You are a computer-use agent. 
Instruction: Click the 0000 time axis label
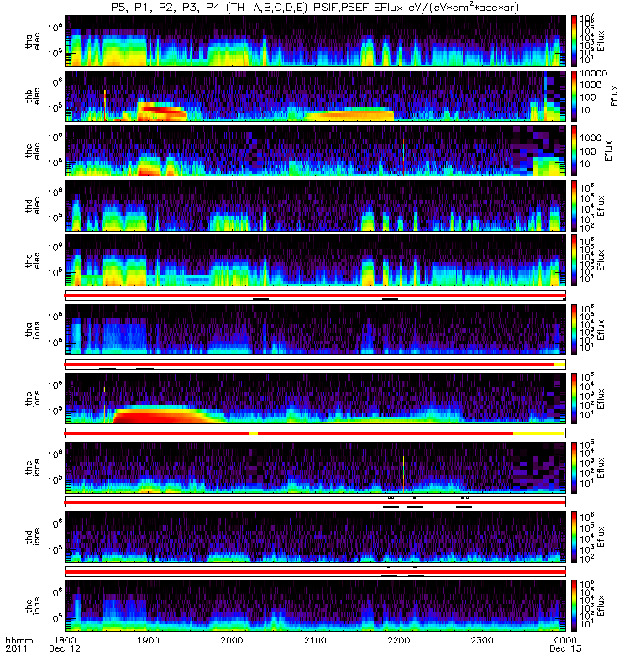tap(565, 640)
